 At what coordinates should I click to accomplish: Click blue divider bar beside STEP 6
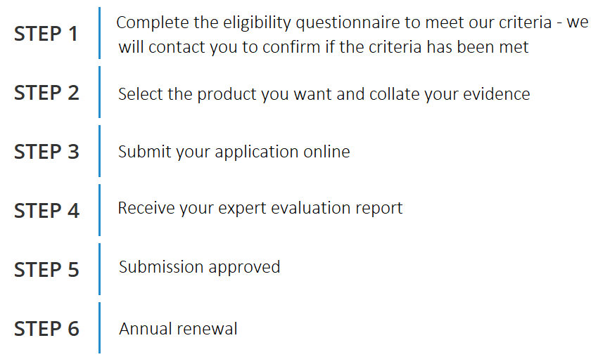pos(99,328)
